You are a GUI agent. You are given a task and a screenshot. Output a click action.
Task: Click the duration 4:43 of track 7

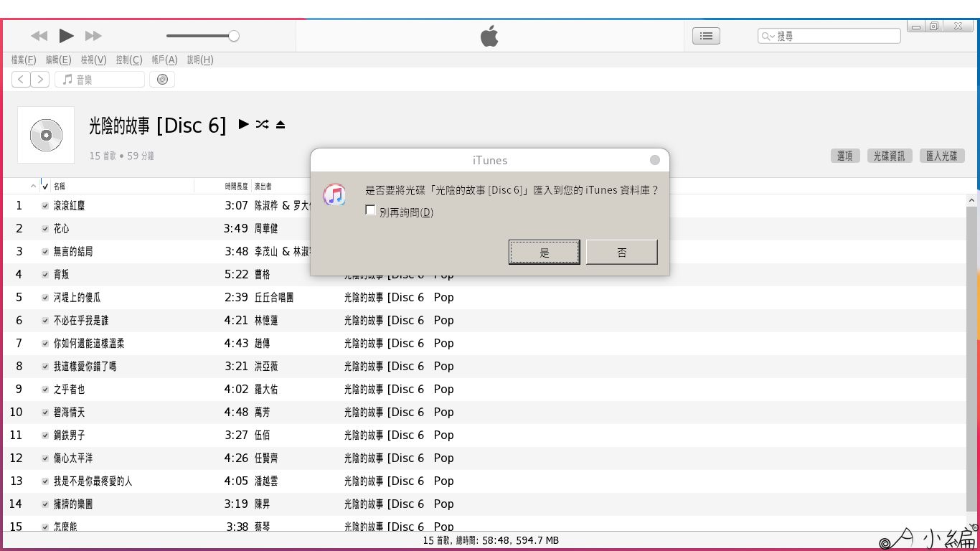[236, 344]
